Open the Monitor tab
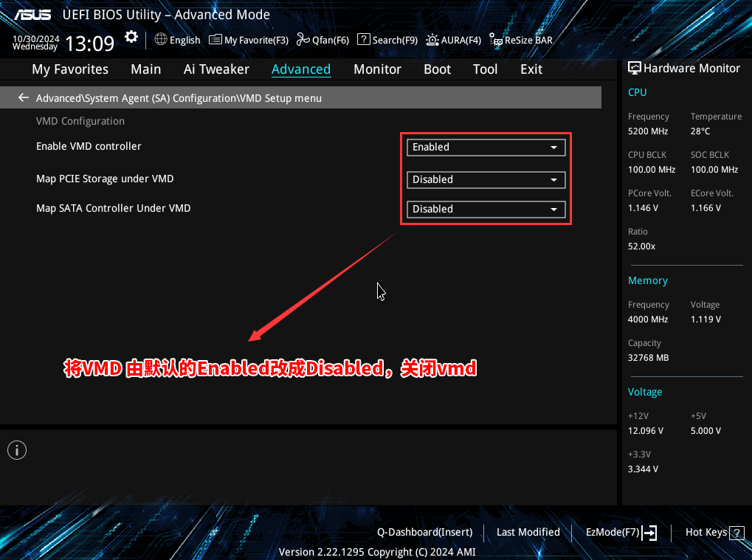Viewport: 752px width, 560px height. [x=377, y=69]
